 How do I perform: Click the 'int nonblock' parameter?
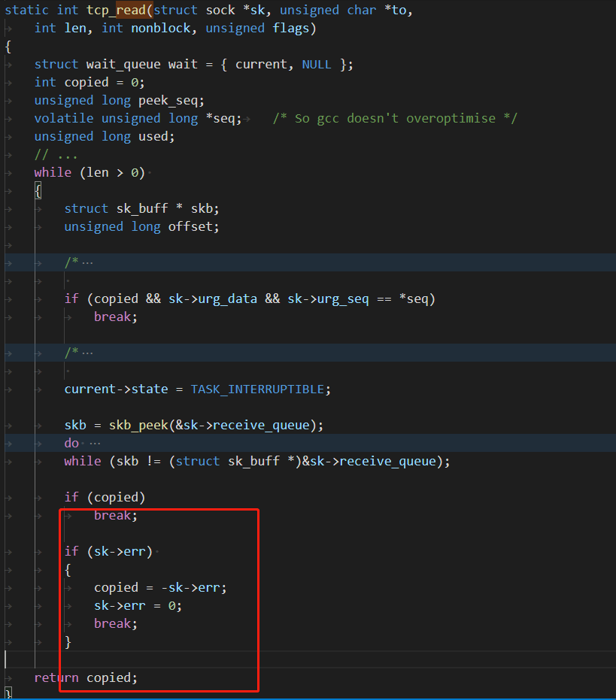click(x=146, y=28)
